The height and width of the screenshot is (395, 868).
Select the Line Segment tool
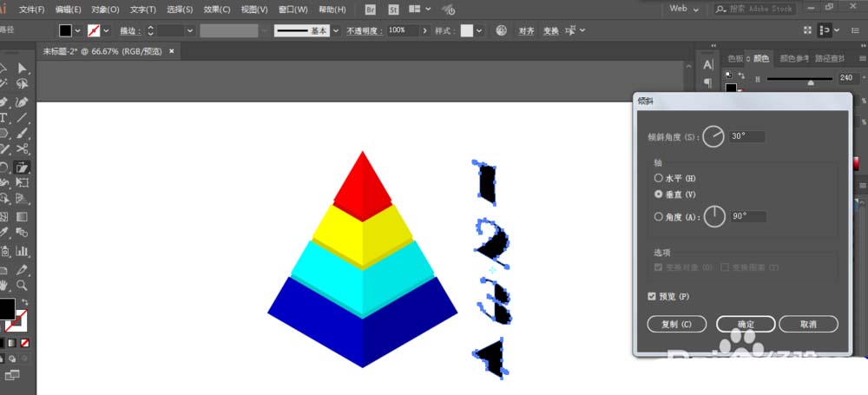pos(23,117)
